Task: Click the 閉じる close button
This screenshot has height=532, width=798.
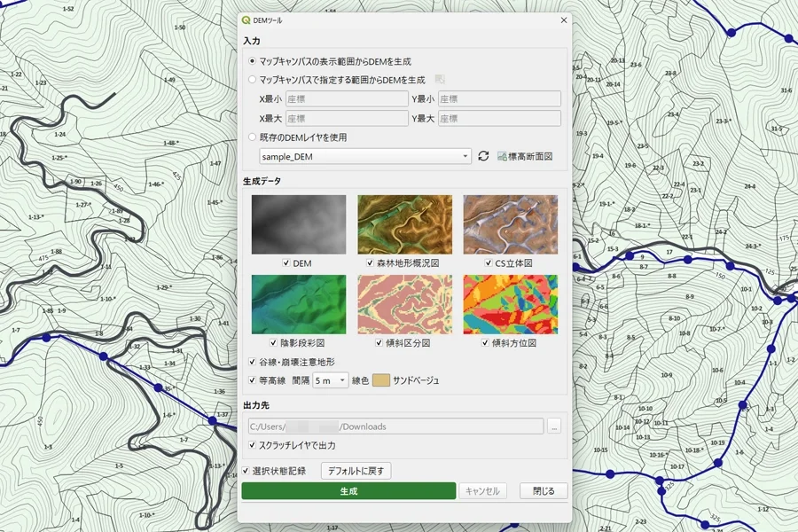Action: tap(544, 490)
